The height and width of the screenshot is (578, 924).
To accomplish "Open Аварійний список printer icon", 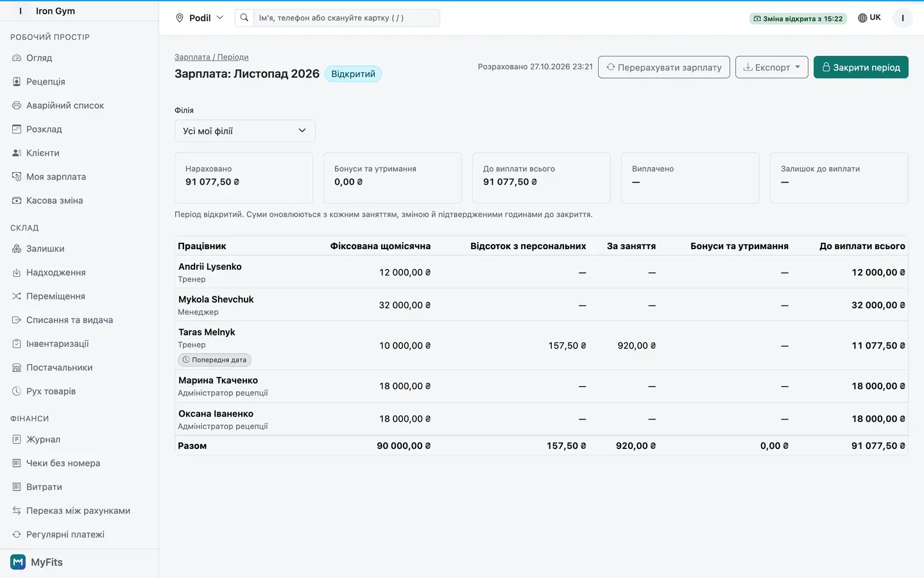I will [17, 105].
